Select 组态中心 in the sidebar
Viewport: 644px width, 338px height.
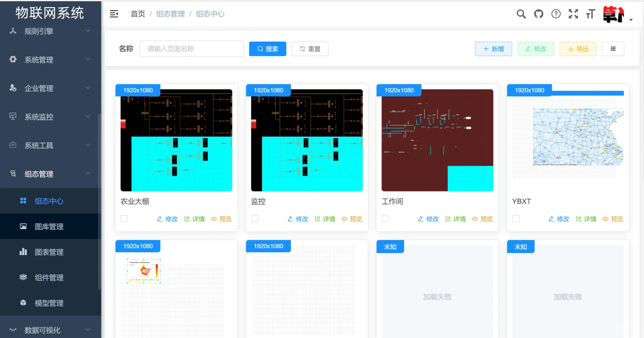click(49, 201)
